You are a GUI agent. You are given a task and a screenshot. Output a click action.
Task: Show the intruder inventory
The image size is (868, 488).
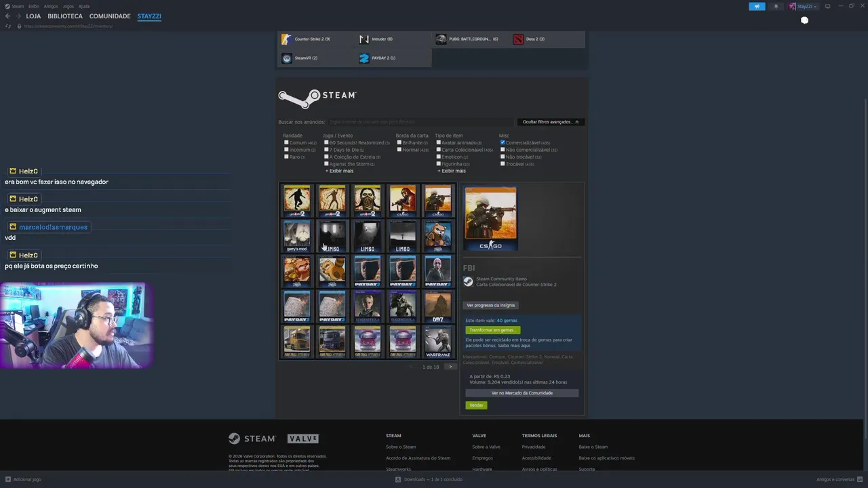pyautogui.click(x=393, y=39)
